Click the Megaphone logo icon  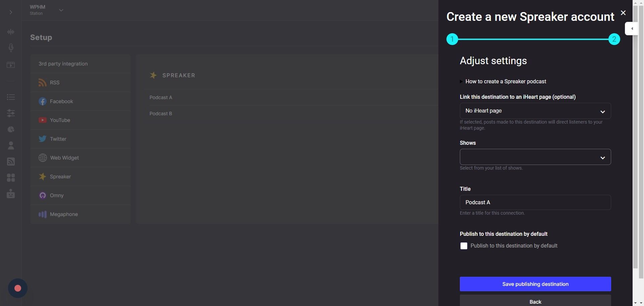42,214
